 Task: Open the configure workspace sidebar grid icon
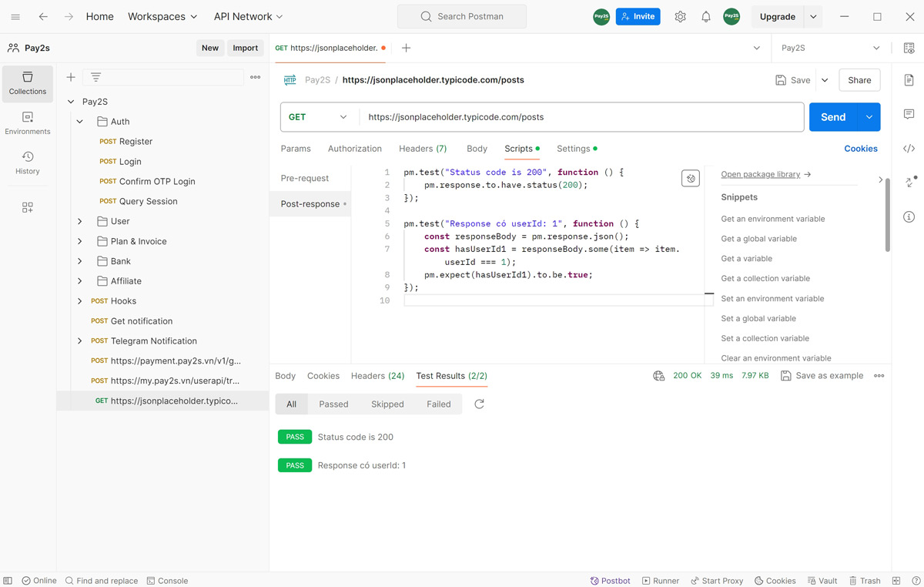pyautogui.click(x=28, y=207)
